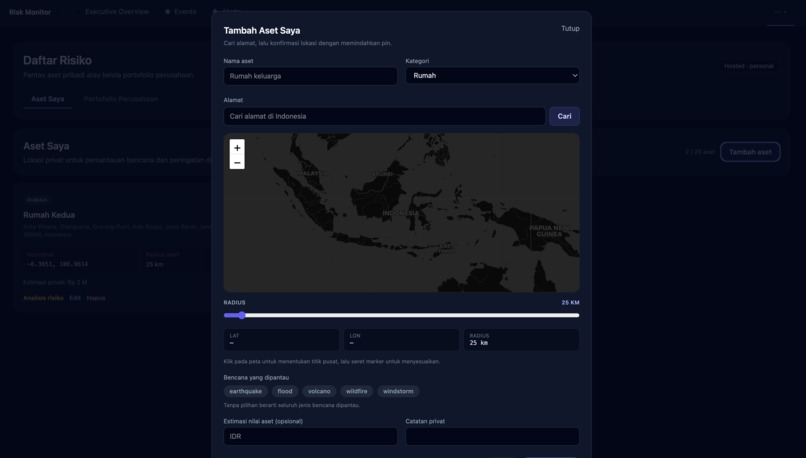Toggle the volcano hazard chip

[319, 391]
